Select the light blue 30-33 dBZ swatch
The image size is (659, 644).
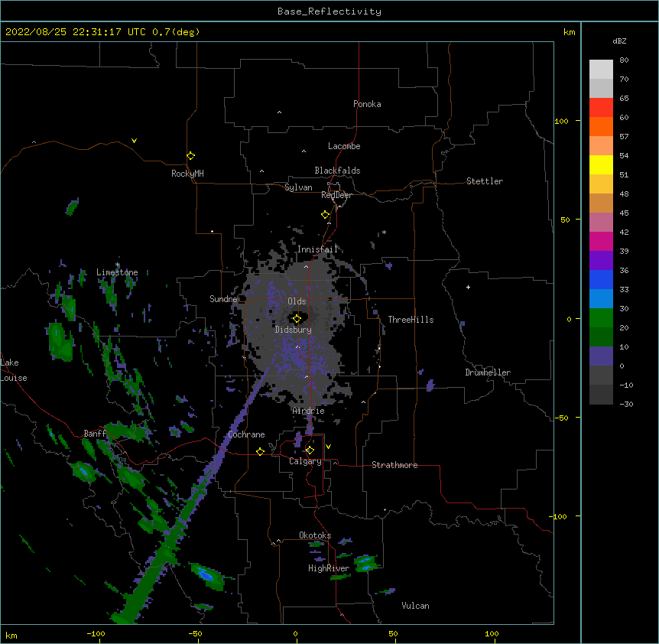coord(601,299)
